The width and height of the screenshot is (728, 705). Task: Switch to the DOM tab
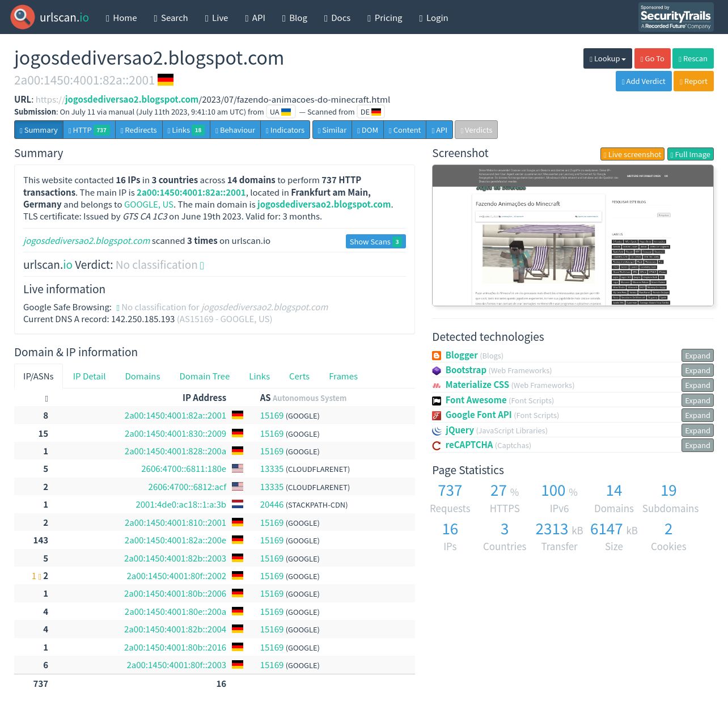(367, 130)
